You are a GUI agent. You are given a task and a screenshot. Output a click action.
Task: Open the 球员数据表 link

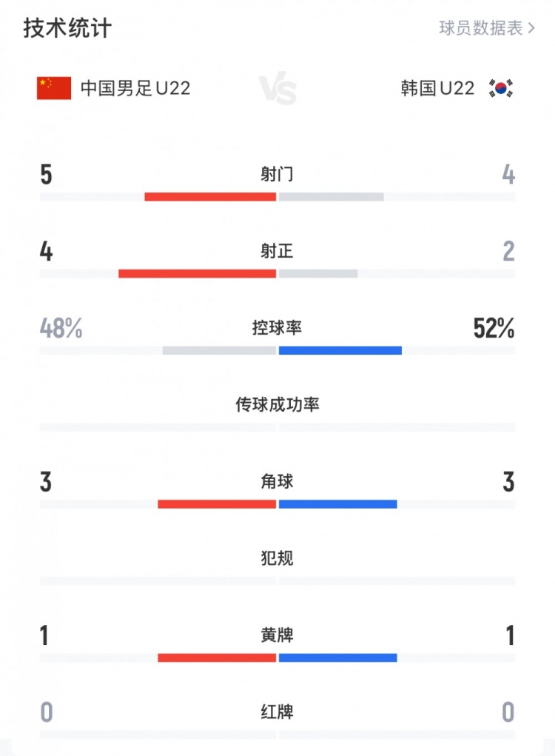coord(486,29)
